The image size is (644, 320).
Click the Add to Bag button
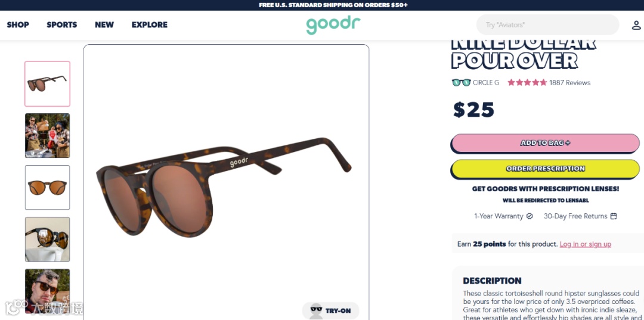point(545,143)
